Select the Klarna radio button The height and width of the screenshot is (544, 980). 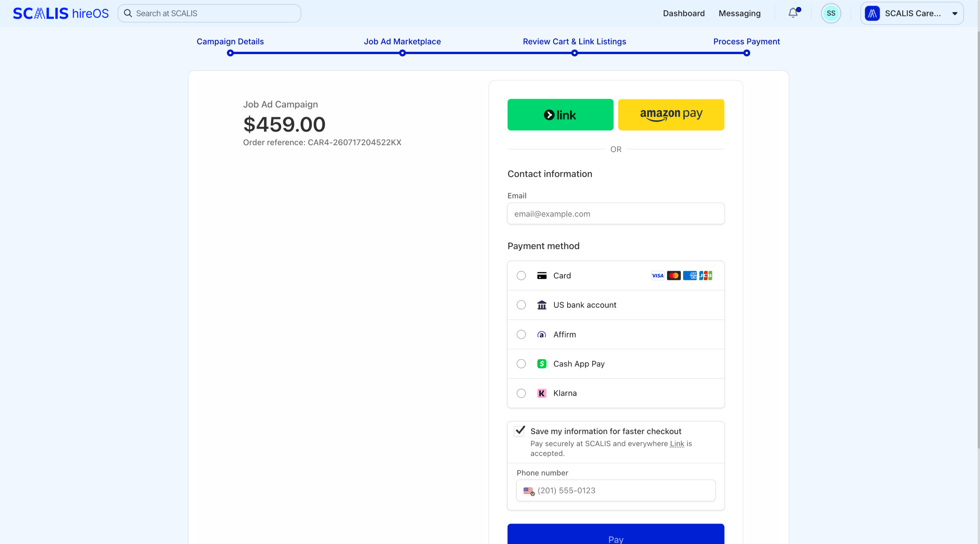521,393
